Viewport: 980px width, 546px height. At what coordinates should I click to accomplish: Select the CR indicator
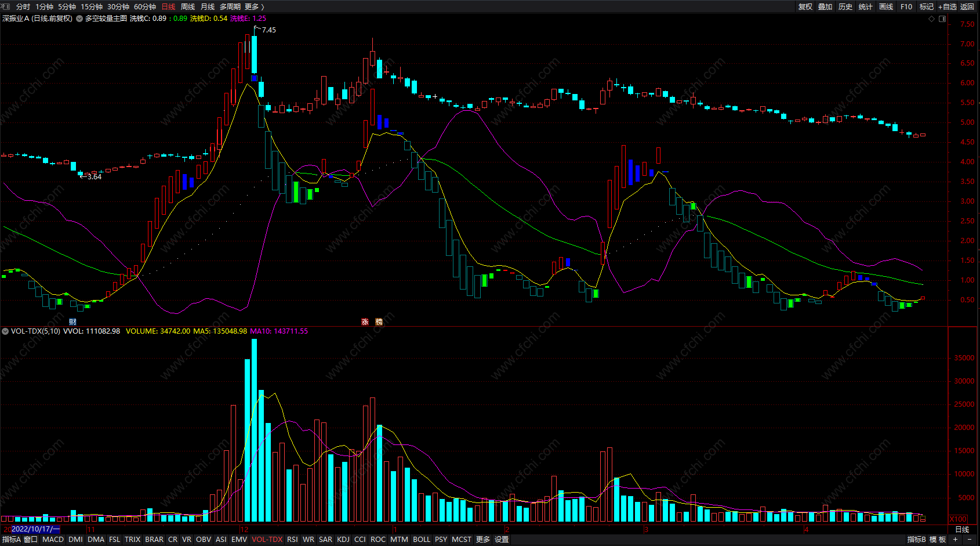173,540
